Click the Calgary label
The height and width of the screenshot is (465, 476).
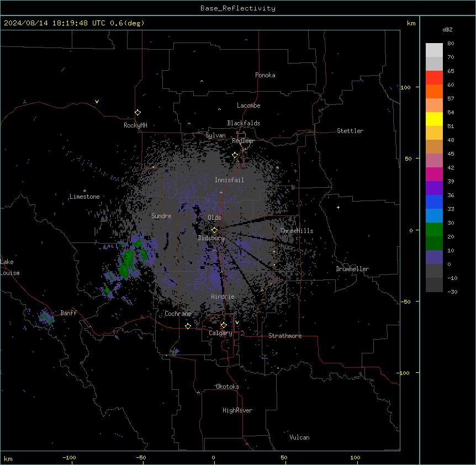[220, 333]
